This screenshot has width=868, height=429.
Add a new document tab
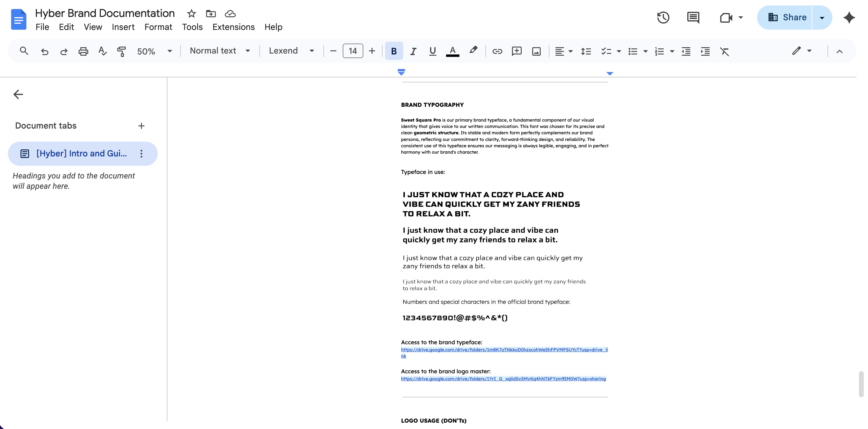click(x=141, y=126)
